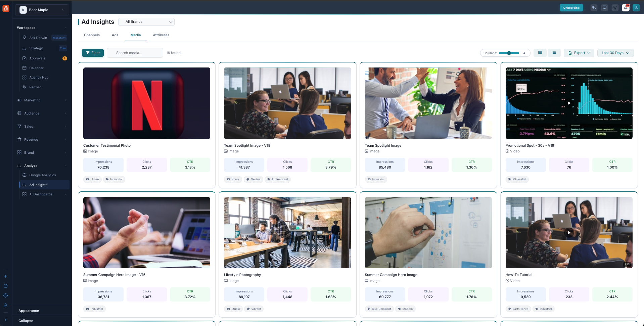Viewport: 644px width, 326px height.
Task: Switch to the Ads tab
Action: pyautogui.click(x=115, y=35)
